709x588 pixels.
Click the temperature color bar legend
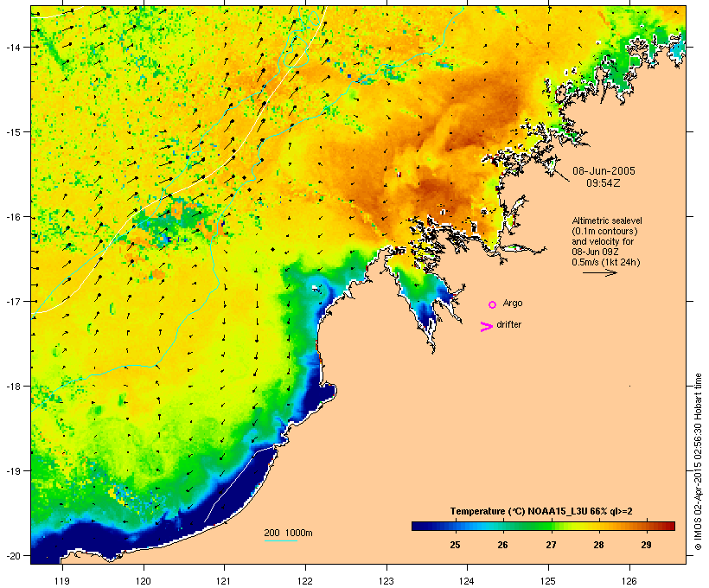pyautogui.click(x=543, y=526)
